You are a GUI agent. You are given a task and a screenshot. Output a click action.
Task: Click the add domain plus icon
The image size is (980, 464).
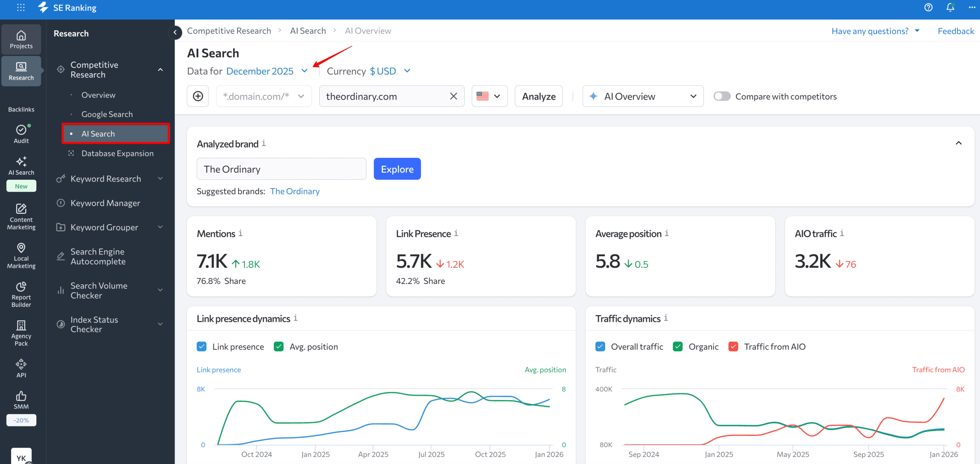coord(198,96)
